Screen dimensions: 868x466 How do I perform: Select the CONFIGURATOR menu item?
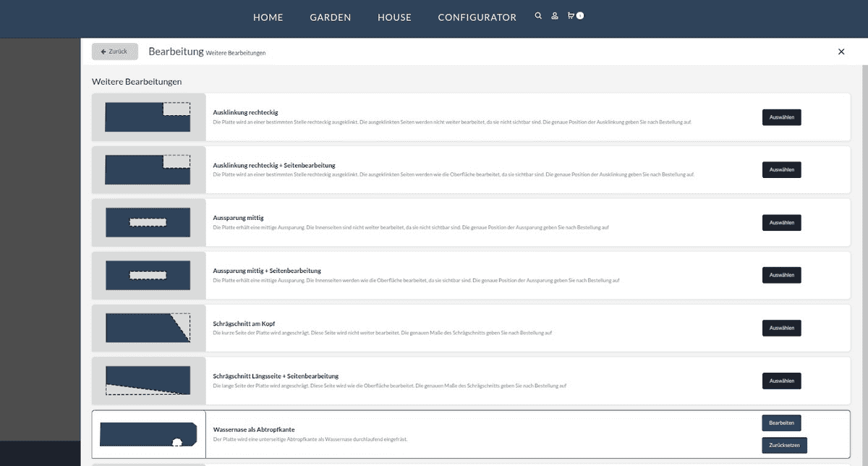click(477, 17)
